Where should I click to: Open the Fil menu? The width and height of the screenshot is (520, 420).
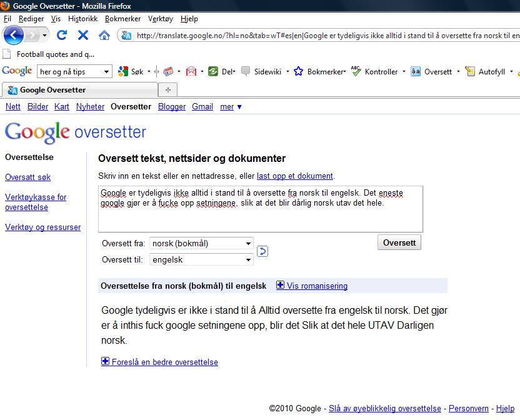pos(7,19)
